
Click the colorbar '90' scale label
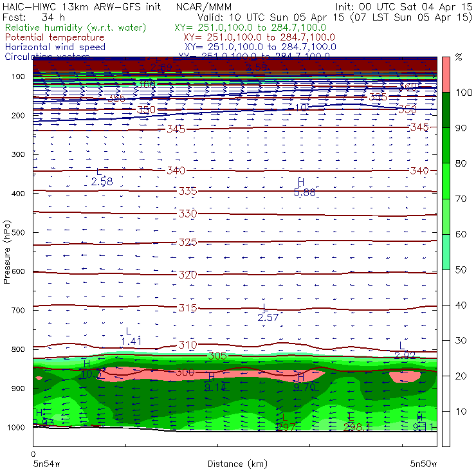pyautogui.click(x=461, y=128)
